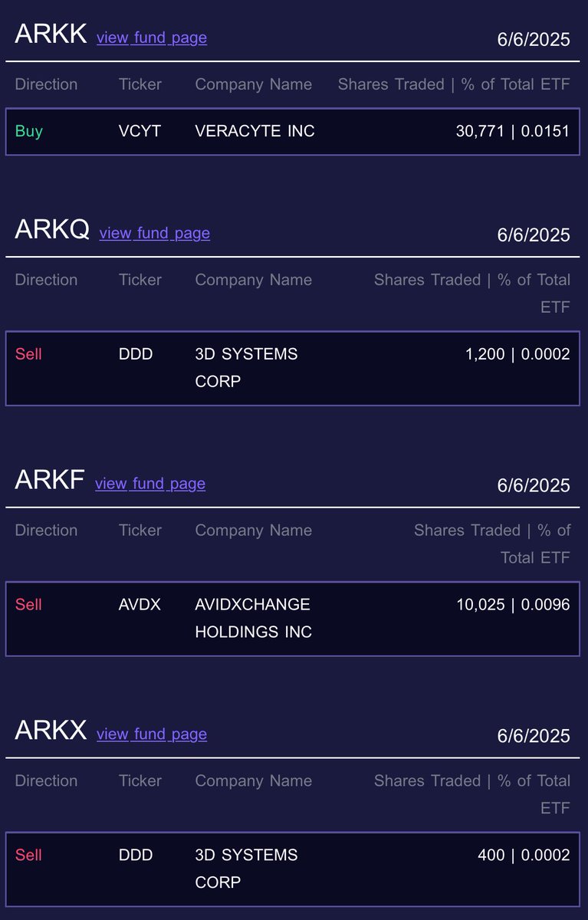This screenshot has height=920, width=588.
Task: Click Company Name header under ARKF
Action: click(x=254, y=531)
